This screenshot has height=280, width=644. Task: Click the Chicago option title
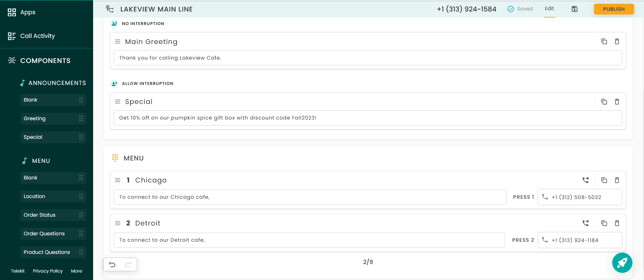(151, 180)
